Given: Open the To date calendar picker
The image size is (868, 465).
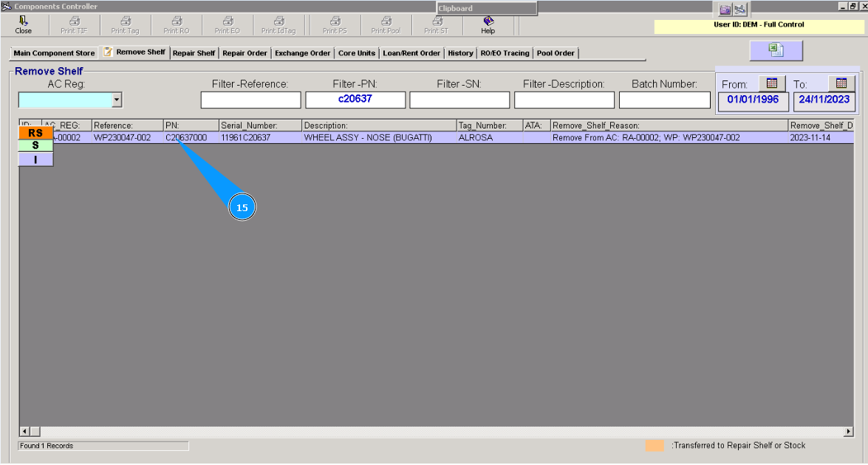Looking at the screenshot, I should point(841,83).
